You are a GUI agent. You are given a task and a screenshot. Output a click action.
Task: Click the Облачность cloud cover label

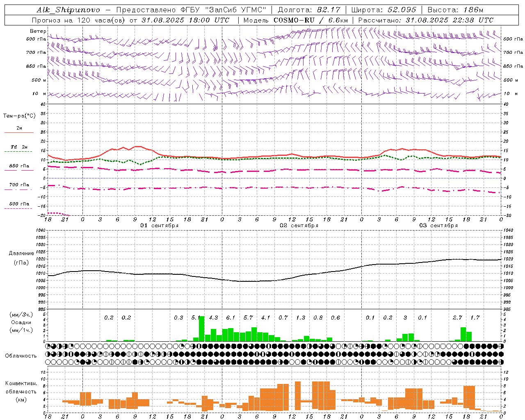pos(21,356)
